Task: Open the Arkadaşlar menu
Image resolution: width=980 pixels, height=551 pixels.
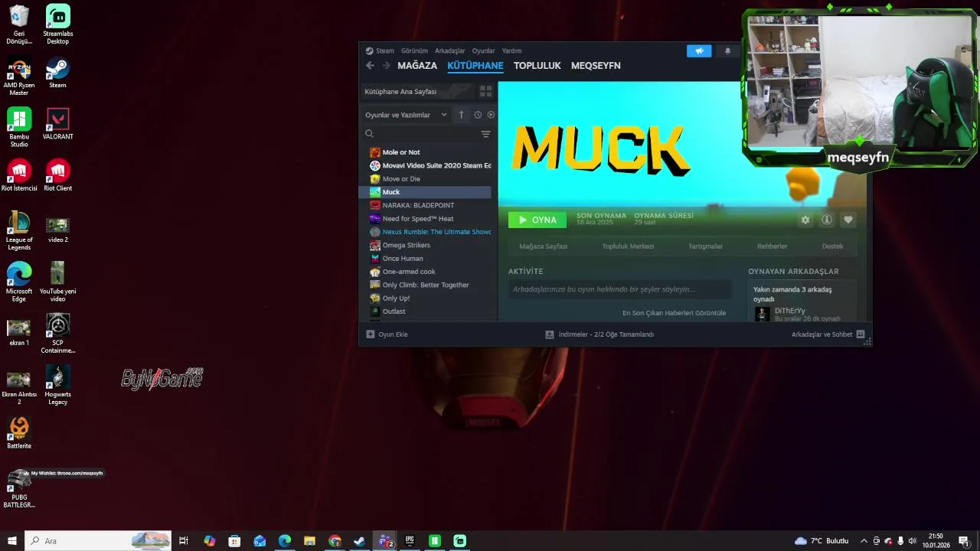Action: coord(450,51)
